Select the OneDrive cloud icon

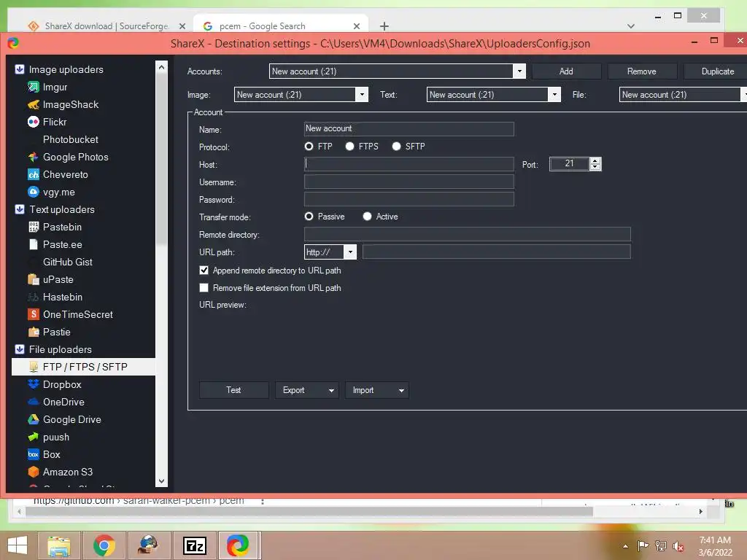pyautogui.click(x=33, y=402)
